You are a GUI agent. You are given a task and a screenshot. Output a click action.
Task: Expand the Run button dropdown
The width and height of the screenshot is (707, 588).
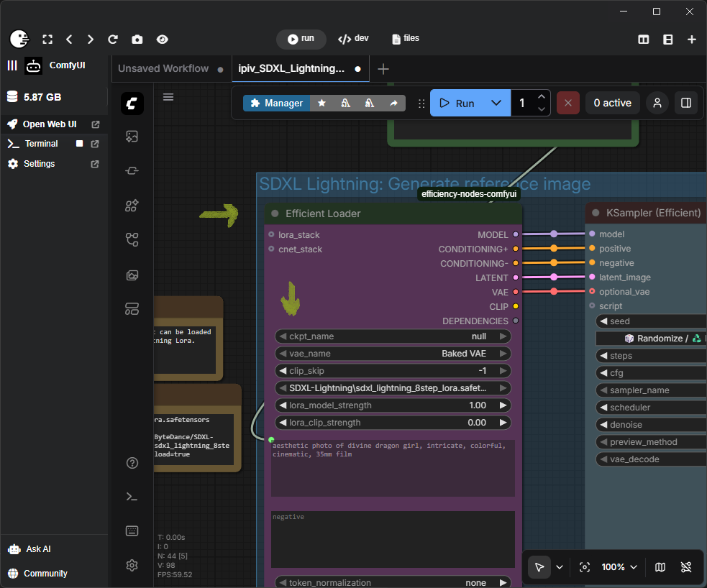(496, 103)
